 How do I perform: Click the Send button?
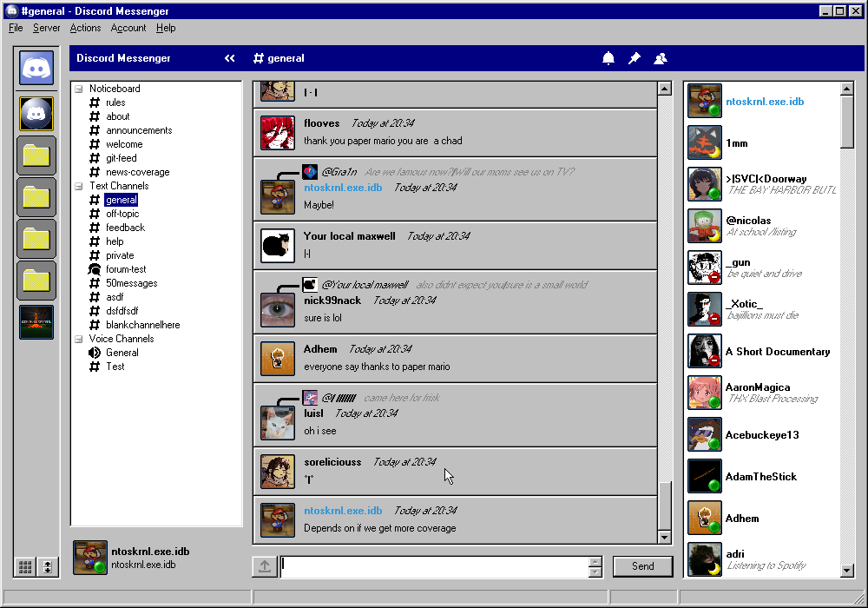click(x=642, y=566)
